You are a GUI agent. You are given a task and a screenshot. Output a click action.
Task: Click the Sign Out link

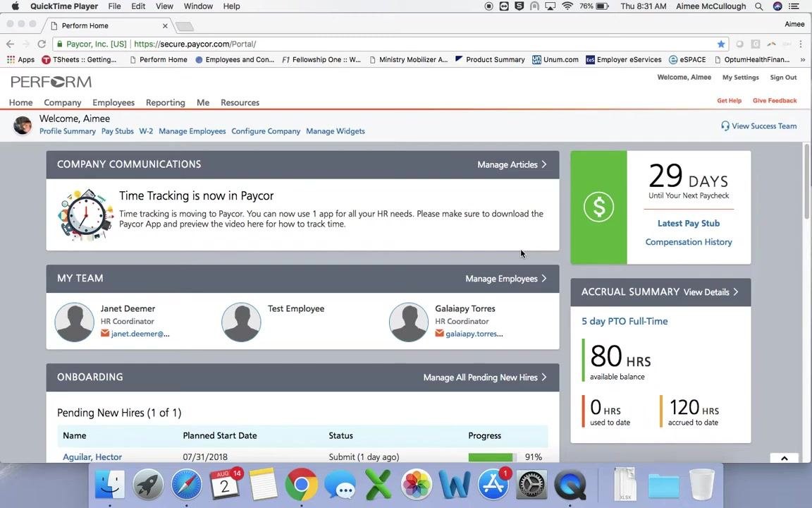[783, 77]
